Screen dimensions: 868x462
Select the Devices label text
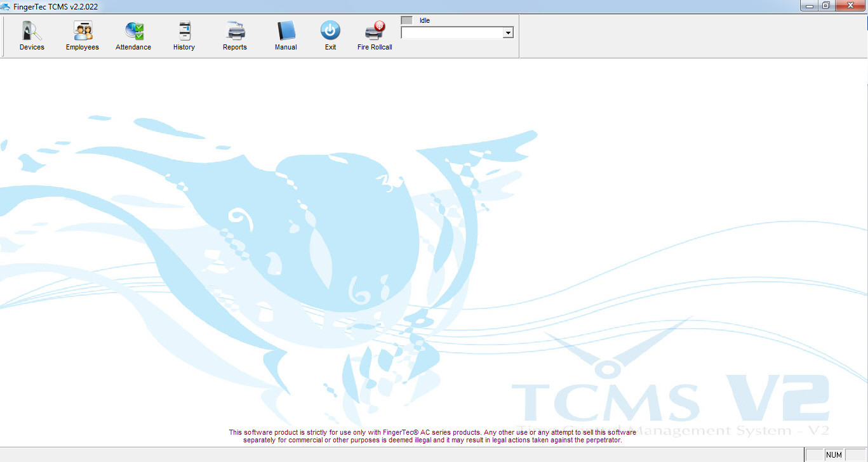31,46
